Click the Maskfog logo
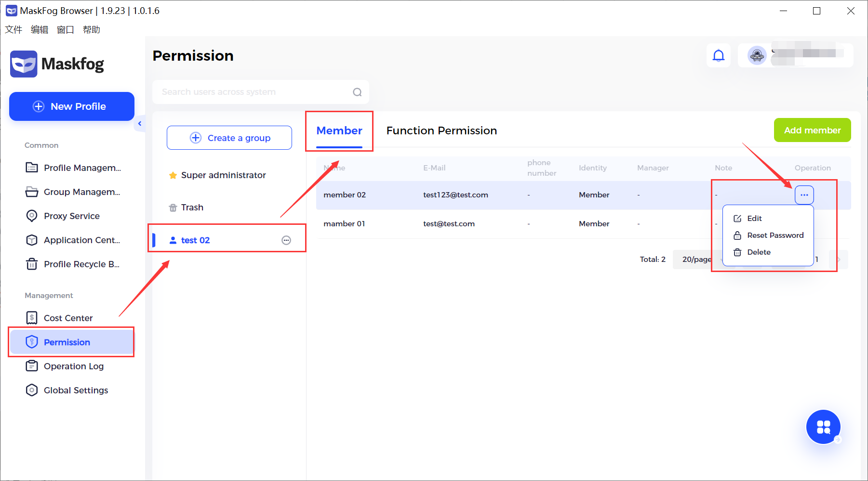The image size is (868, 481). (57, 64)
